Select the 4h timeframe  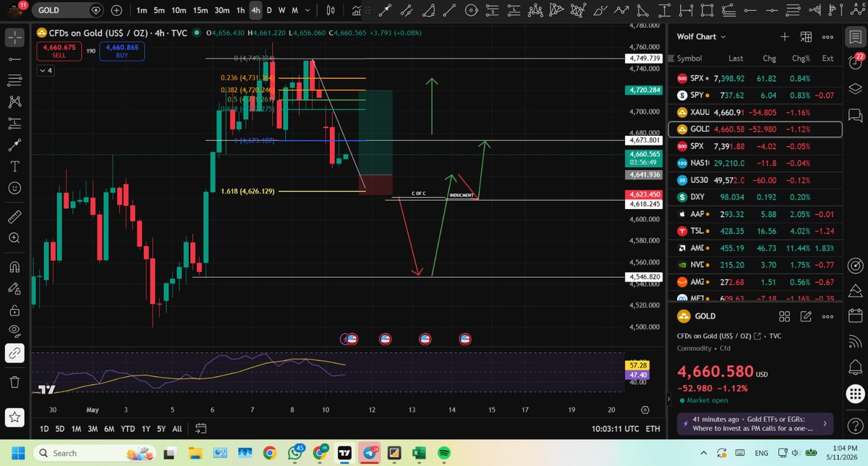click(x=255, y=11)
